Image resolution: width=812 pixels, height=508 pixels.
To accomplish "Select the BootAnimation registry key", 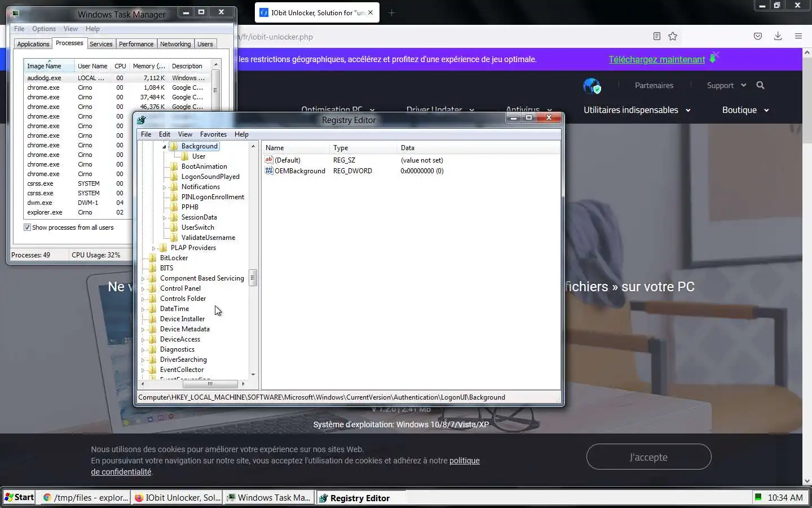I will 204,167.
